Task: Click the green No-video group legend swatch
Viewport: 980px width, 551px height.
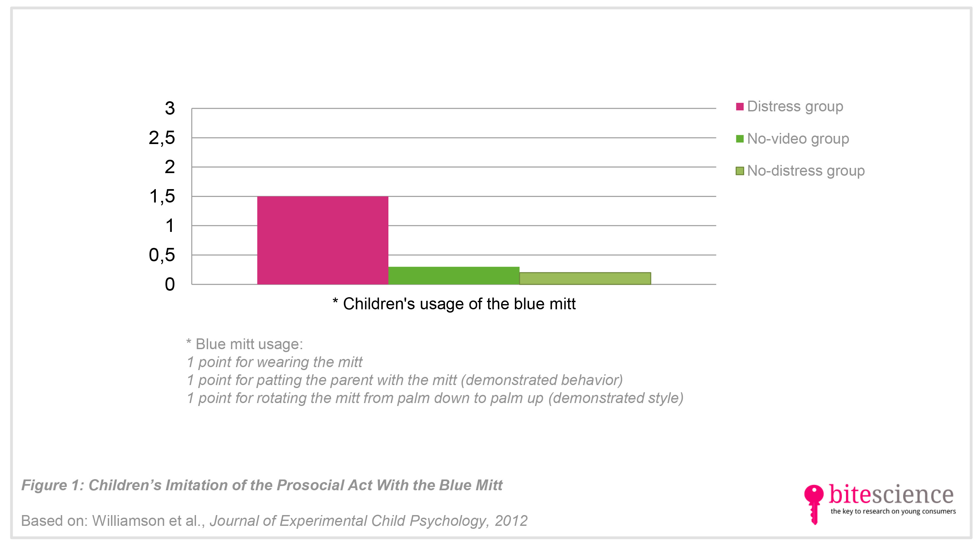Action: (740, 139)
